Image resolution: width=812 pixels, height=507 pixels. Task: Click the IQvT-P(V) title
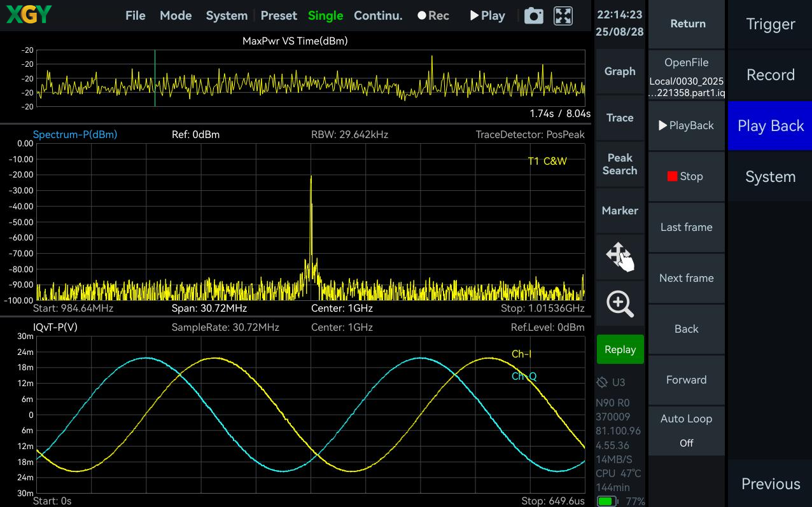click(x=55, y=328)
